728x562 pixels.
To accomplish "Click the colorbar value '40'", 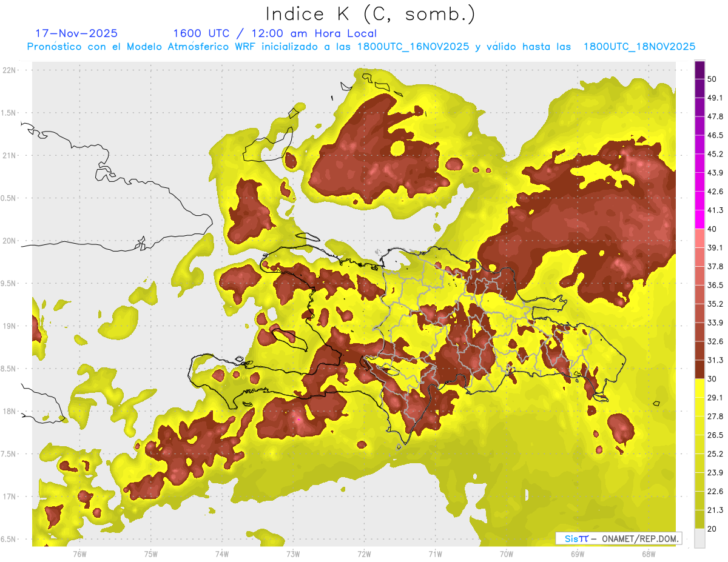I will 713,229.
